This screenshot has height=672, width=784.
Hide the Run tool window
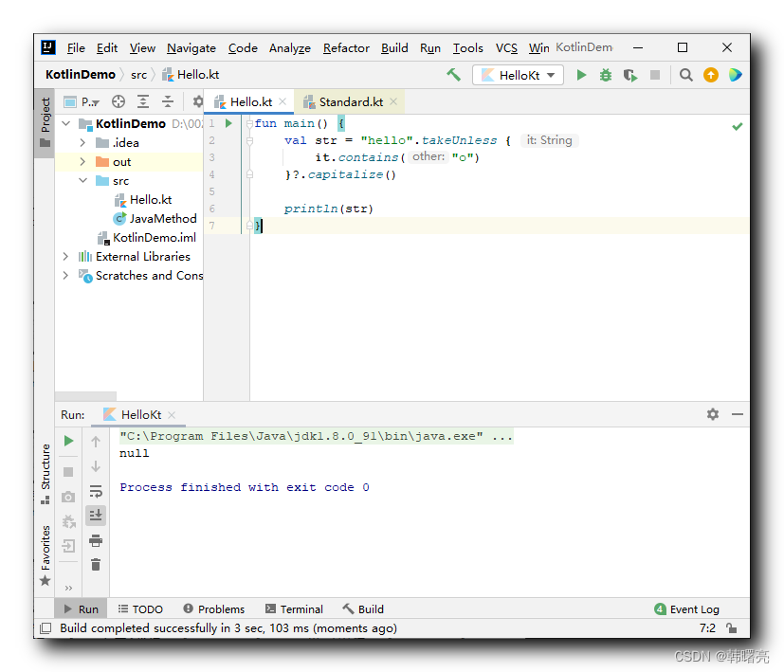pyautogui.click(x=737, y=414)
